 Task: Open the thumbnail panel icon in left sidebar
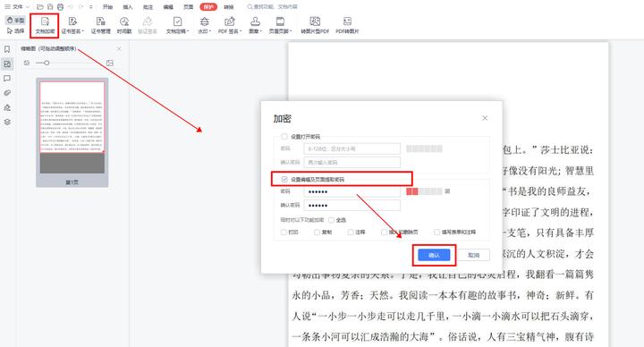pos(7,63)
